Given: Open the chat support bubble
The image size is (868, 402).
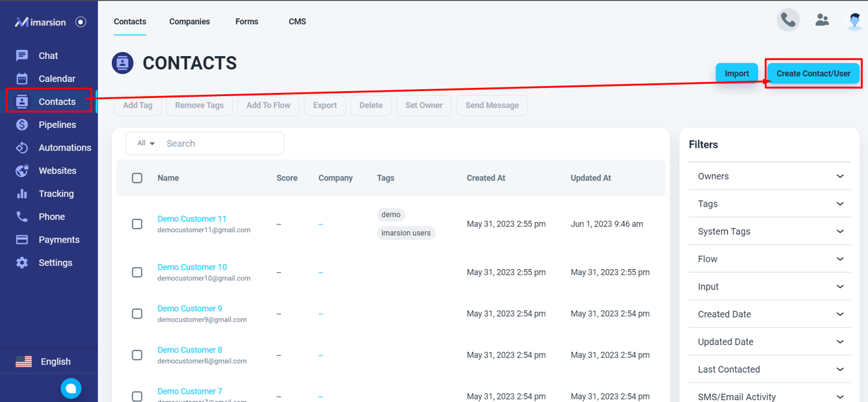Looking at the screenshot, I should click(x=71, y=388).
